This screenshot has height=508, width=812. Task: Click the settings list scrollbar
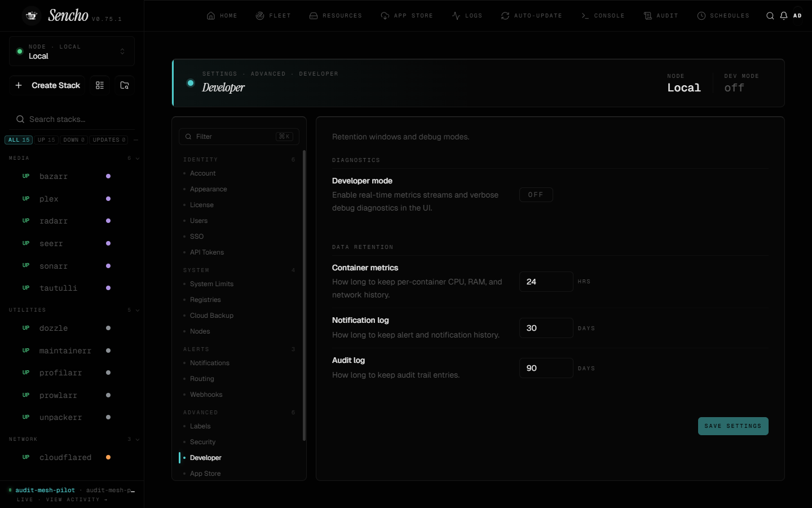tap(304, 295)
